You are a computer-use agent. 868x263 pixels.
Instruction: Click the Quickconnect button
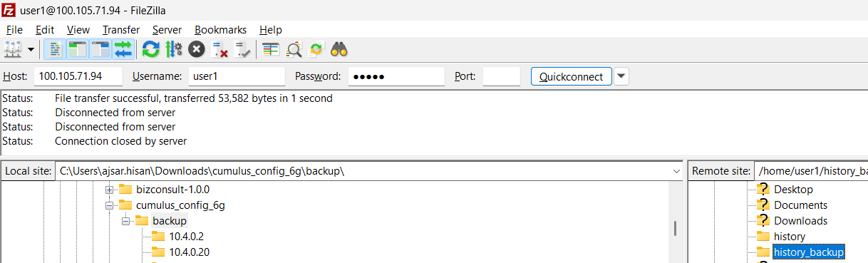[x=572, y=76]
